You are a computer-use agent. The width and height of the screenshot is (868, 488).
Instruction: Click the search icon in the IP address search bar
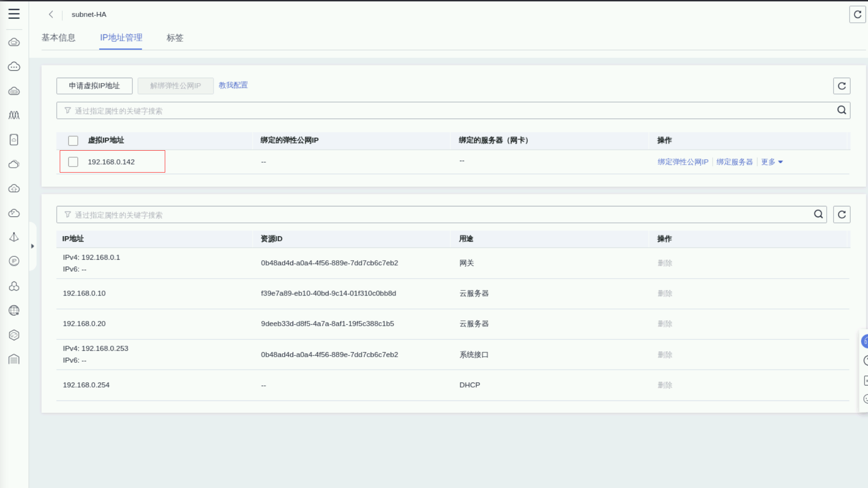point(818,214)
